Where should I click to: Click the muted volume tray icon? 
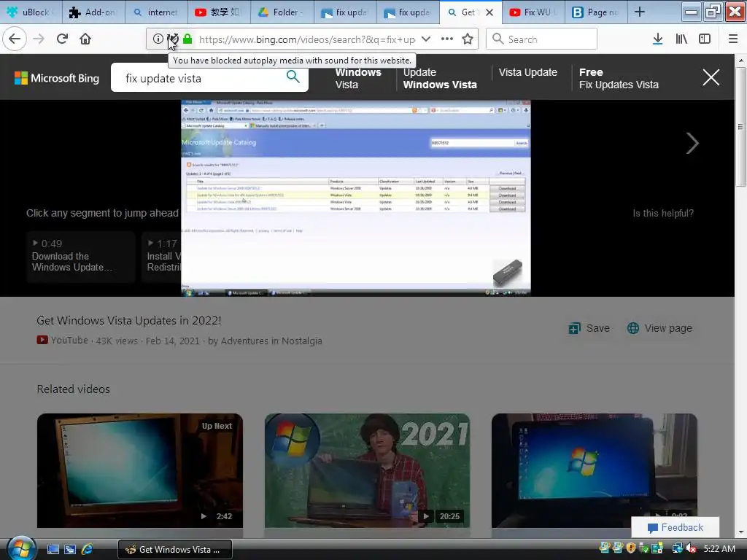[692, 548]
